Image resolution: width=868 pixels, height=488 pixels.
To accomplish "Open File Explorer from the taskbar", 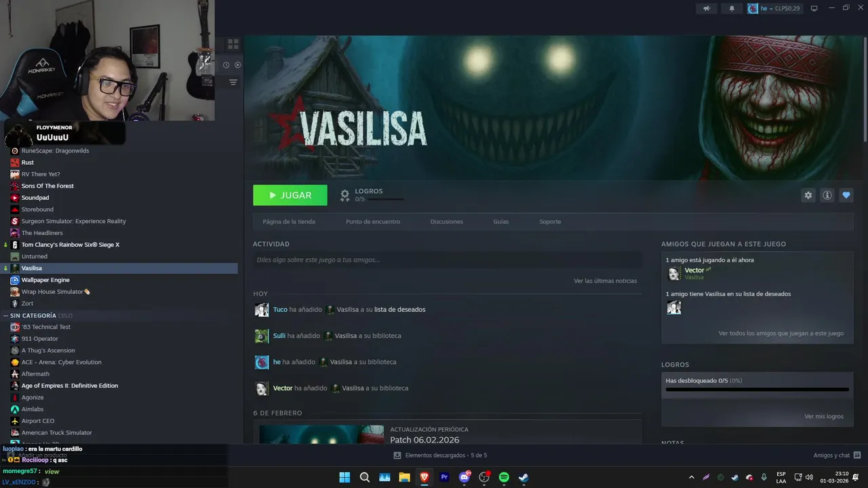I will pos(404,477).
